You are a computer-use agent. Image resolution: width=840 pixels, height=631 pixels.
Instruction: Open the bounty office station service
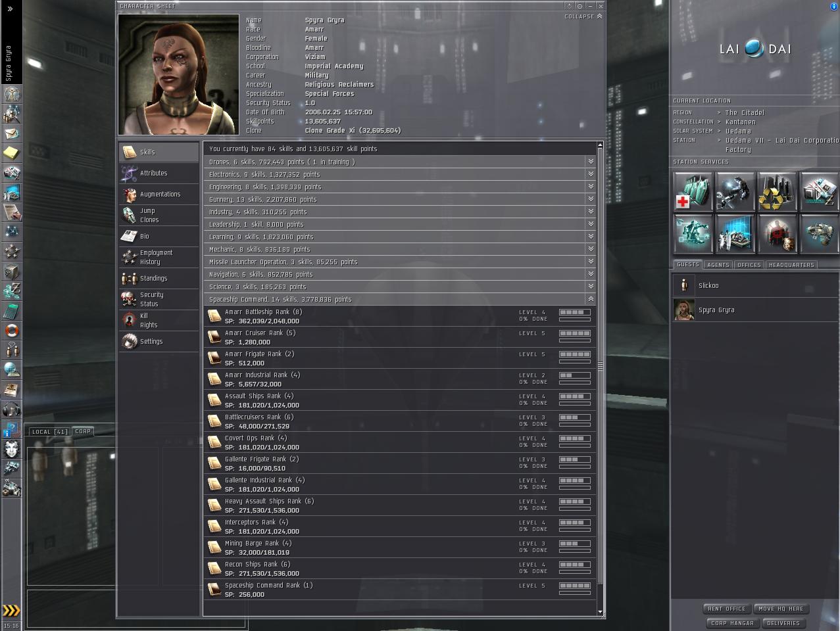(x=777, y=233)
